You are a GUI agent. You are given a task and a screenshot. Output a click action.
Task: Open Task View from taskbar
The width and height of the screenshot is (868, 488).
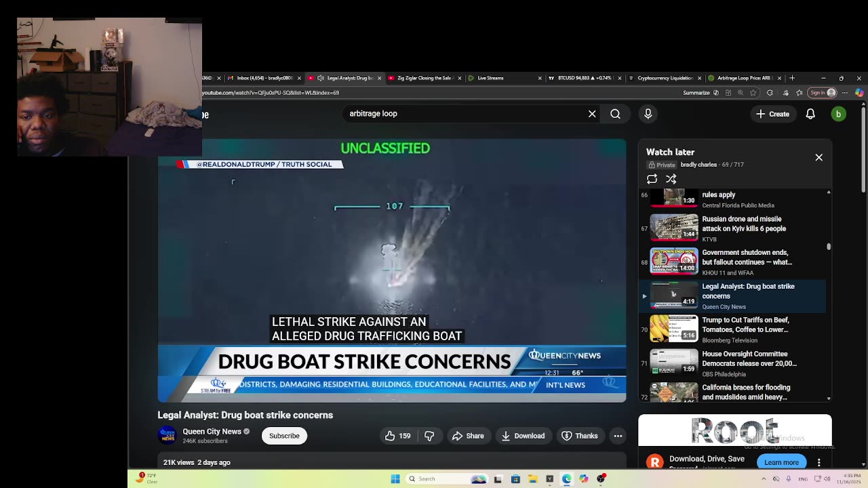pyautogui.click(x=498, y=479)
